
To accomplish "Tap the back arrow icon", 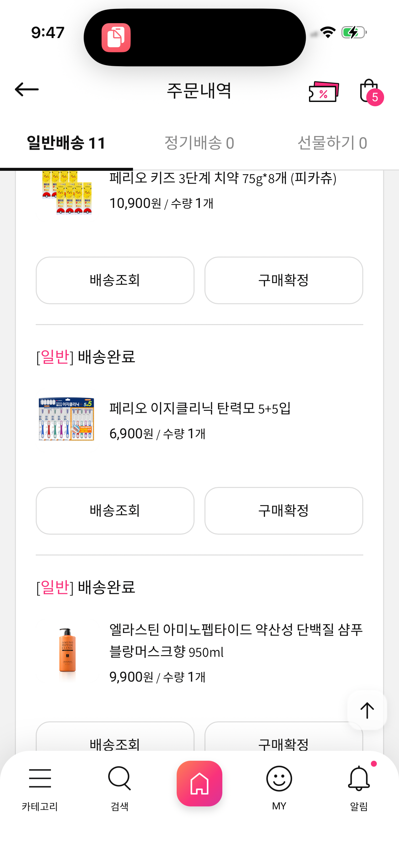I will (26, 90).
